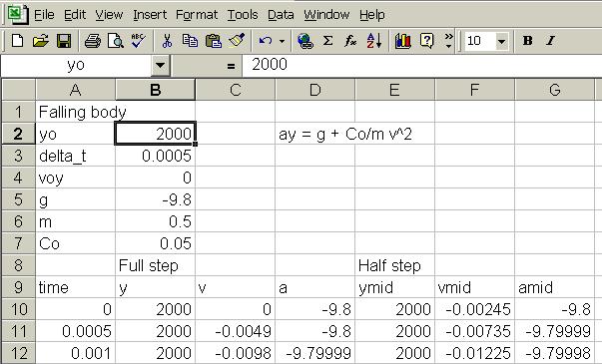Click the formula bar showing 2000
The image size is (602, 364).
coord(422,65)
